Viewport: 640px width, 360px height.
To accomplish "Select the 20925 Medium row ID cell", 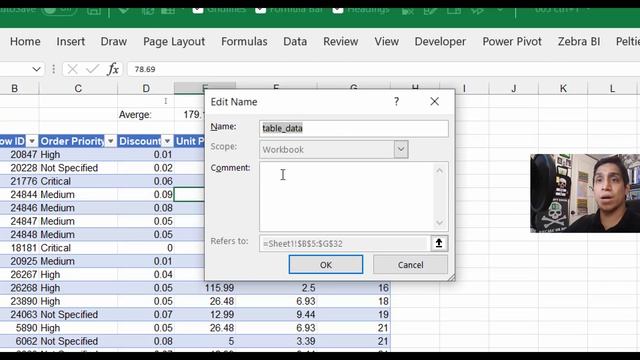I will pyautogui.click(x=20, y=261).
